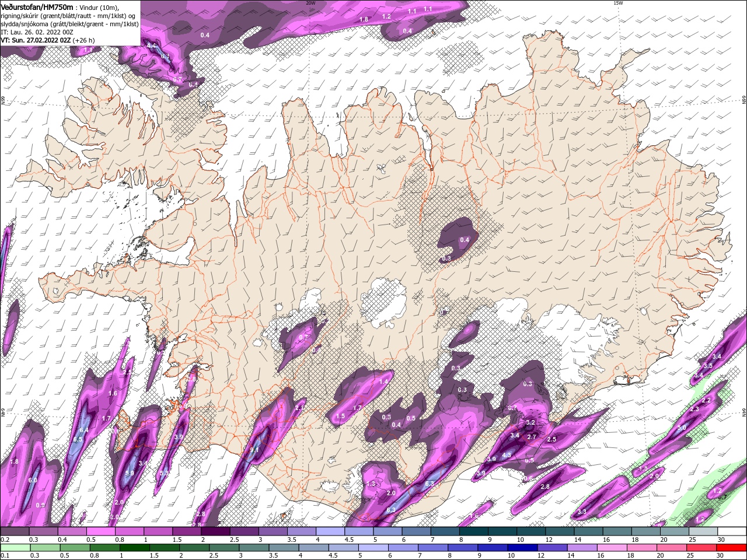Click the 1.6 value on the map
Image resolution: width=747 pixels, height=560 pixels.
coord(113,394)
